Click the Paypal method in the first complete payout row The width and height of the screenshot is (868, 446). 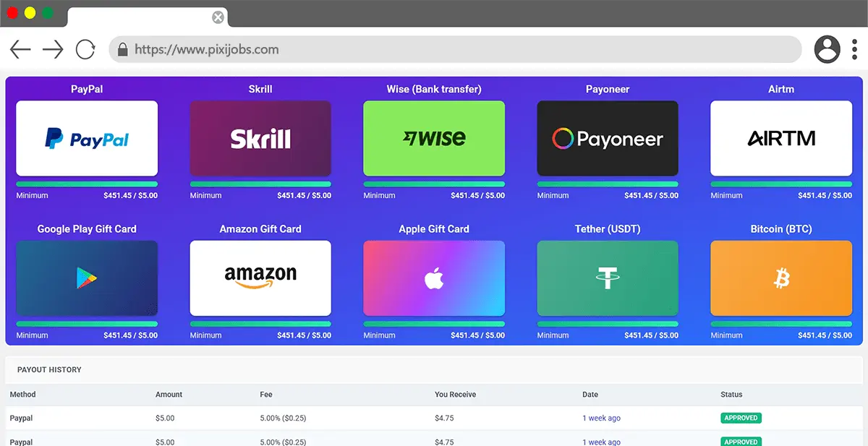(21, 419)
